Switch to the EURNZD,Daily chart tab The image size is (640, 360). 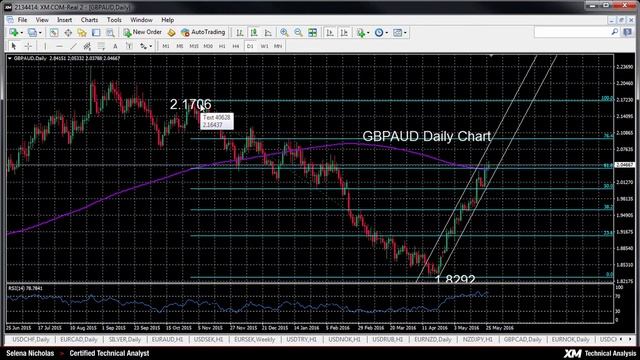click(x=433, y=340)
